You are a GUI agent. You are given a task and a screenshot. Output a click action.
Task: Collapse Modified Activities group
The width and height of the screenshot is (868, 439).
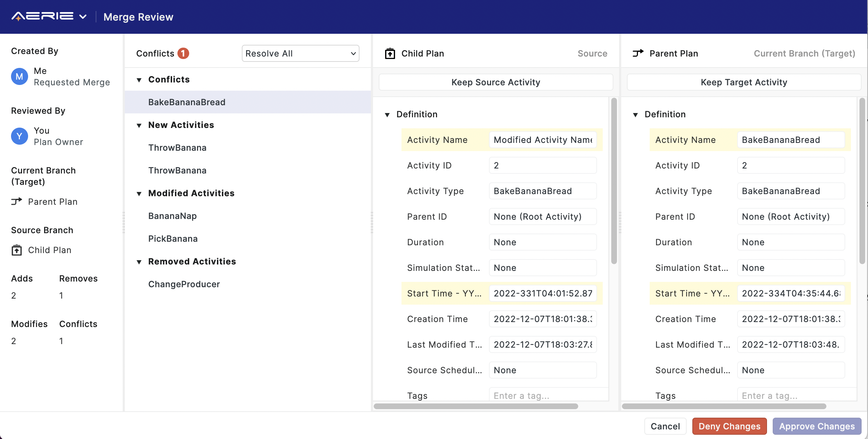(x=139, y=193)
